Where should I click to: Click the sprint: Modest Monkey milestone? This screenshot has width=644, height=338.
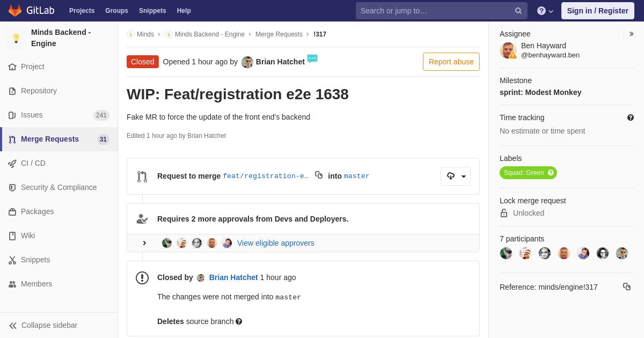click(540, 92)
